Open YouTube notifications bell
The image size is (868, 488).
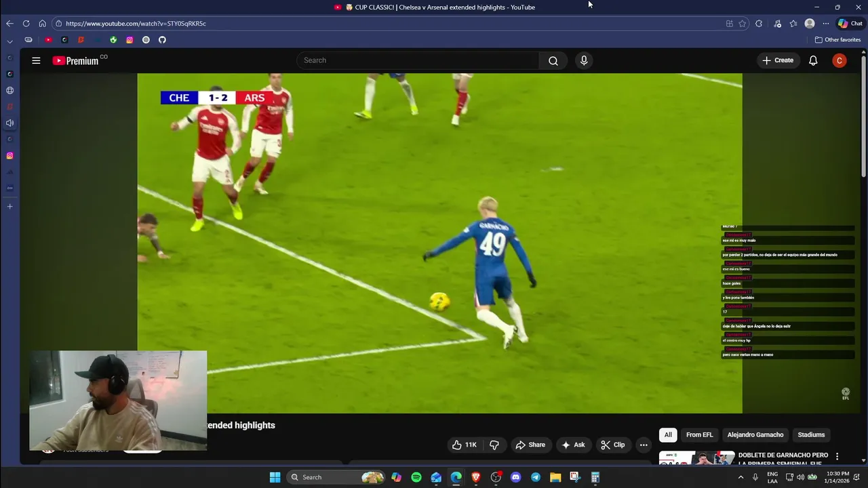[813, 60]
